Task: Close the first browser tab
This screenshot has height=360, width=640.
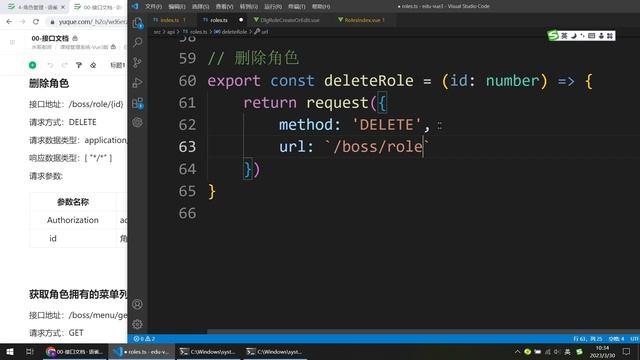Action: [63, 7]
